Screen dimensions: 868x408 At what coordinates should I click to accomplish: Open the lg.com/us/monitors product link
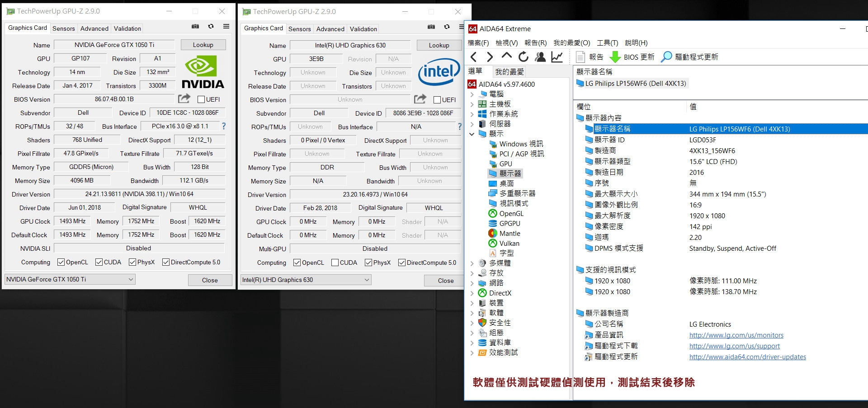736,335
